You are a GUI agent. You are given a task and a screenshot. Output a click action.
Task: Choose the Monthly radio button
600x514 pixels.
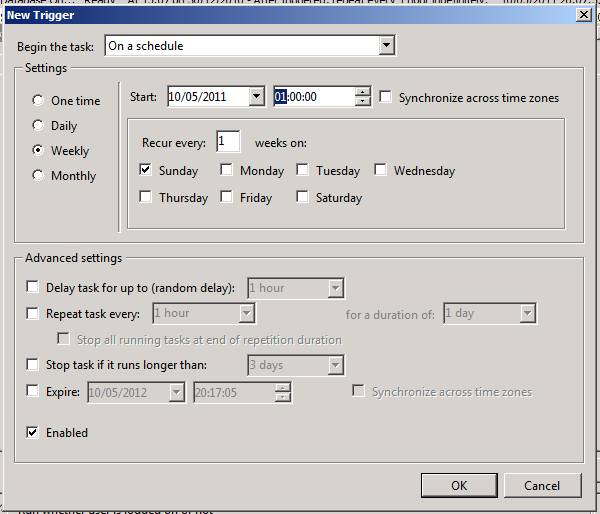[x=39, y=176]
